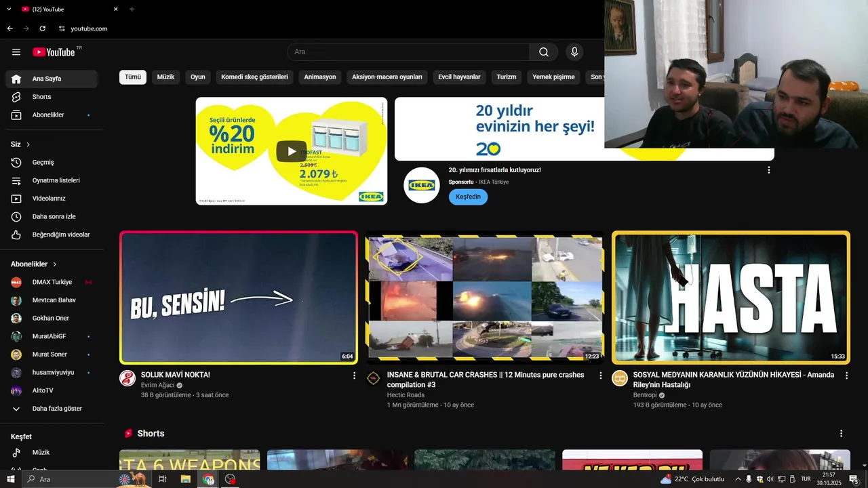The height and width of the screenshot is (488, 868).
Task: Click the search box labeled Ara
Action: [408, 52]
